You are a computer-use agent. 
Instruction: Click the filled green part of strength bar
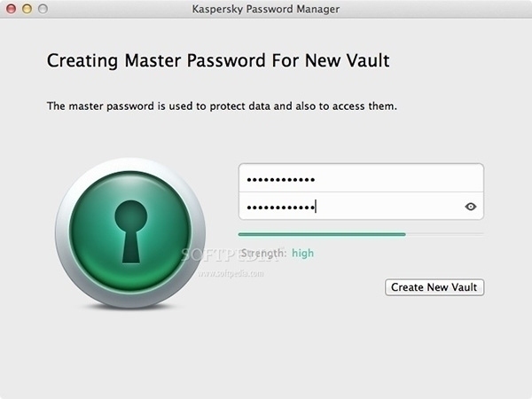point(322,234)
